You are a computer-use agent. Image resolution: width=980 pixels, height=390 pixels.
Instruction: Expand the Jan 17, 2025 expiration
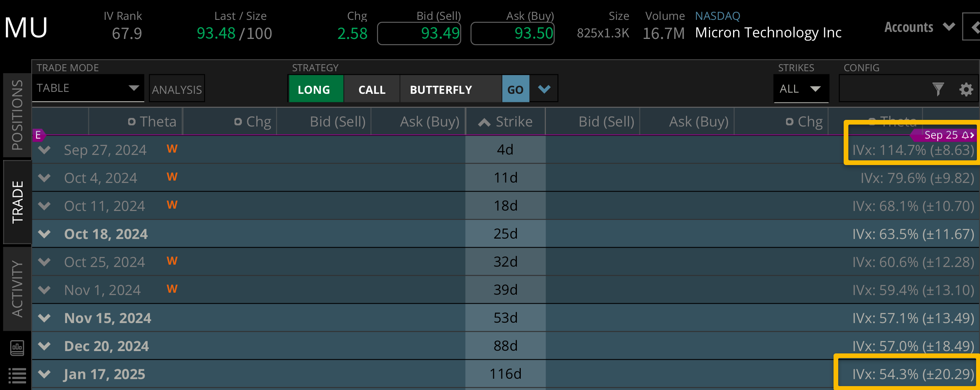tap(45, 374)
